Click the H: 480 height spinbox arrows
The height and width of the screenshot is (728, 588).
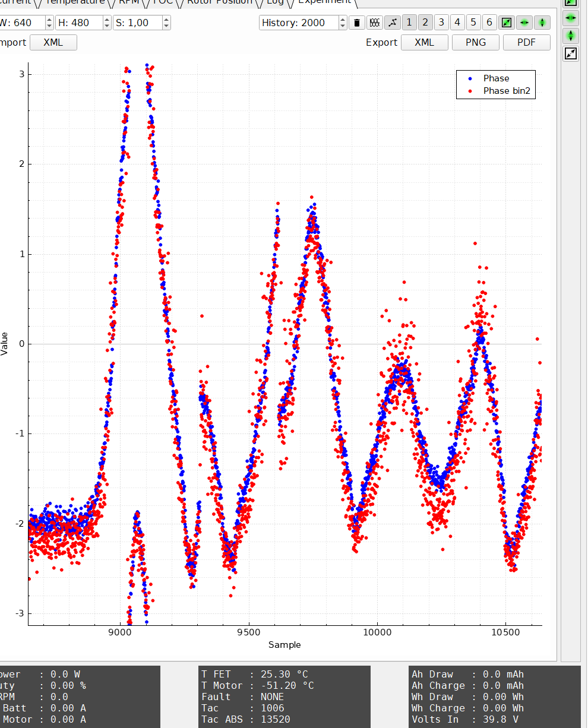pyautogui.click(x=107, y=23)
